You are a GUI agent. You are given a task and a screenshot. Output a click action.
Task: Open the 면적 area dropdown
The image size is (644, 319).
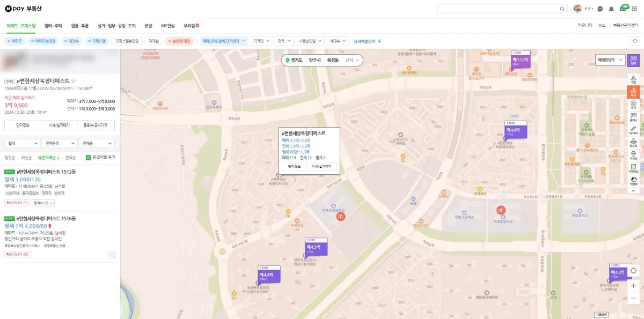point(284,41)
